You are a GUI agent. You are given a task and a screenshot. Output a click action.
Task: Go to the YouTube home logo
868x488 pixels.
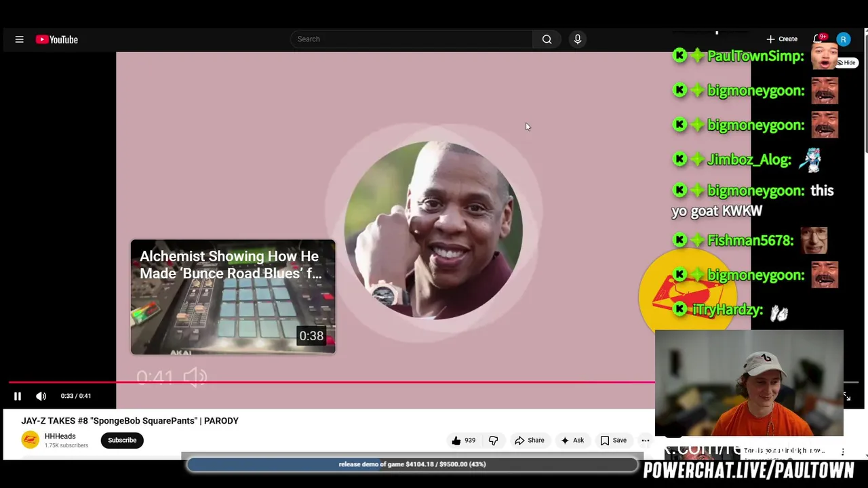tap(57, 39)
